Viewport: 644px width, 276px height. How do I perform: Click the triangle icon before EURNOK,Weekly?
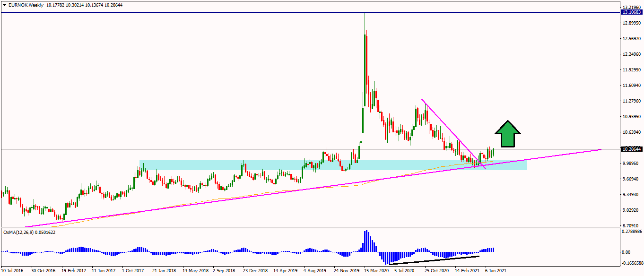pos(4,5)
